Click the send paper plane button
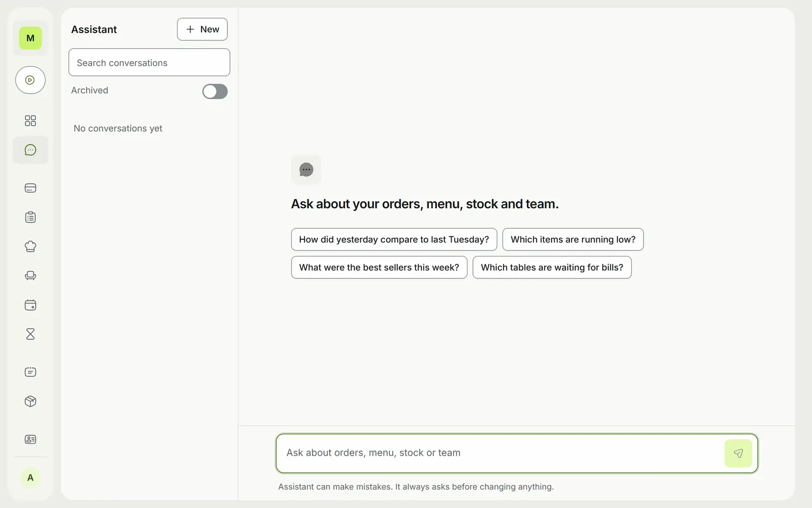812x508 pixels. pos(738,453)
